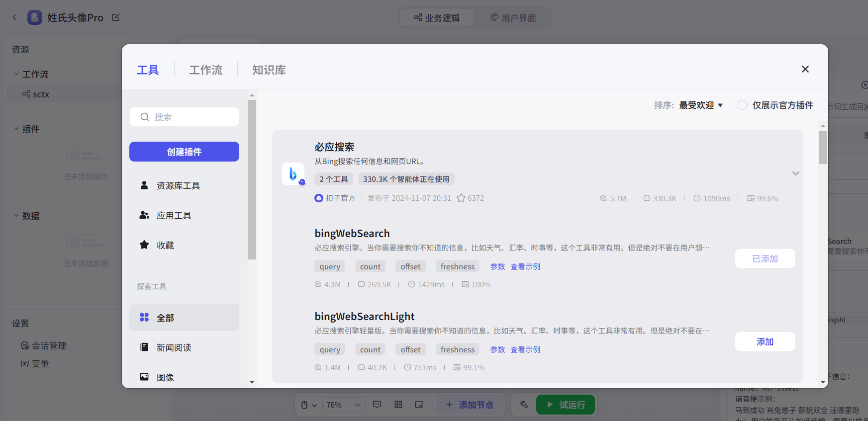Focus the 搜索 input field
The image size is (868, 421).
pos(184,117)
